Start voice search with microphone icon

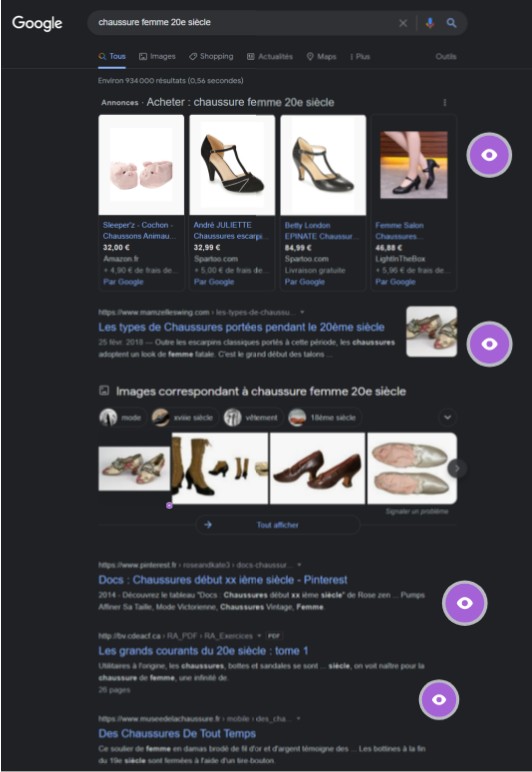pos(430,23)
